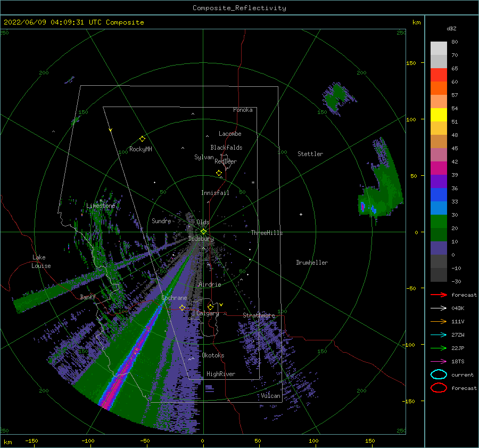The width and height of the screenshot is (479, 448).
Task: Click the RedDeer label
Action: [x=226, y=161]
